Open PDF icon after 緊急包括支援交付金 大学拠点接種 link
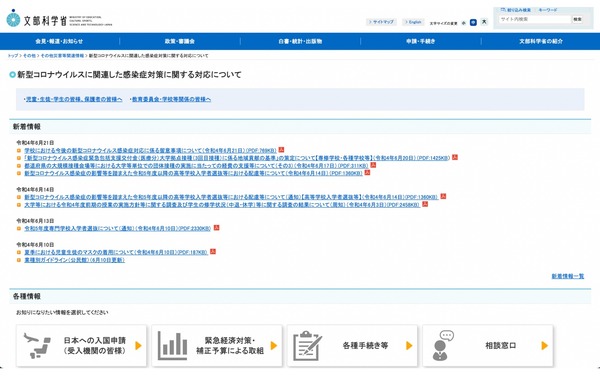600x379 pixels. pyautogui.click(x=455, y=157)
